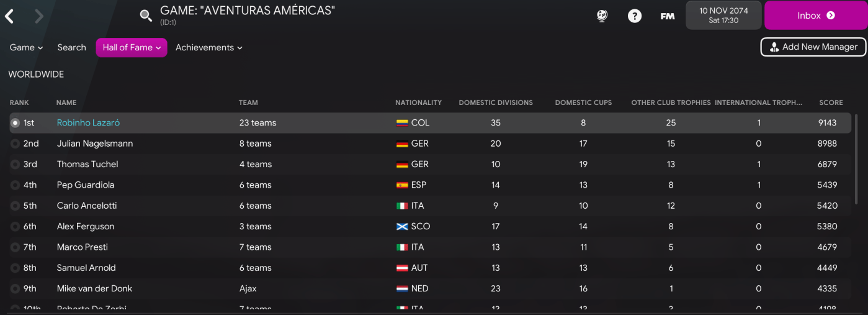Expand the Game dropdown menu

coord(26,47)
